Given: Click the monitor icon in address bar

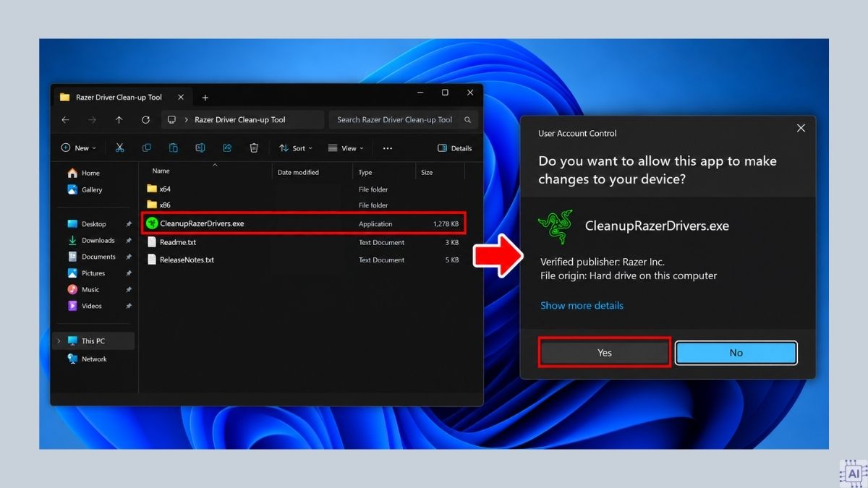Looking at the screenshot, I should pos(171,120).
